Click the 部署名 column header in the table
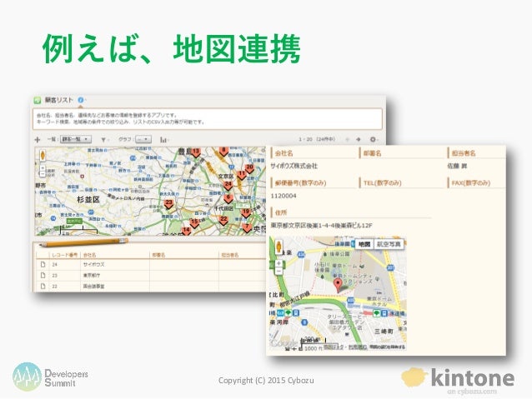 (x=158, y=255)
